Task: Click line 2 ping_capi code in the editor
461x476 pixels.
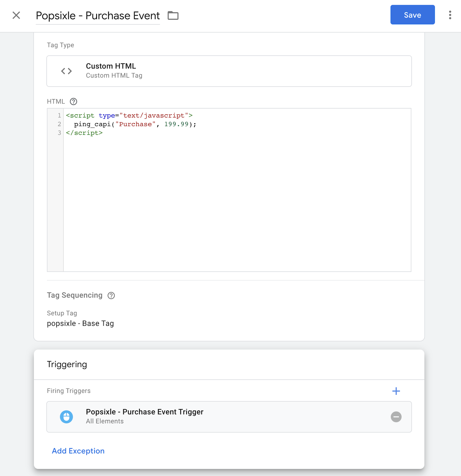Action: coord(135,124)
